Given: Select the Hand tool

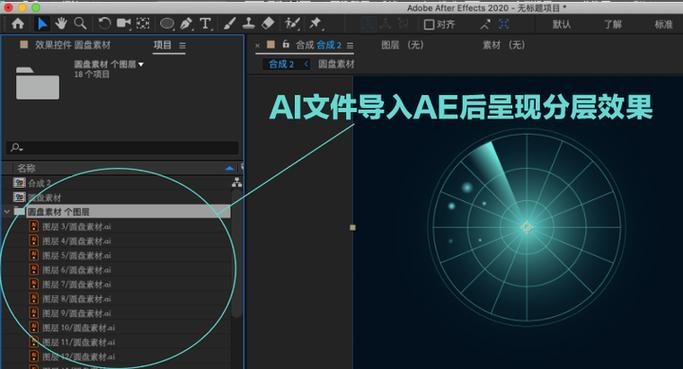Looking at the screenshot, I should 61,24.
